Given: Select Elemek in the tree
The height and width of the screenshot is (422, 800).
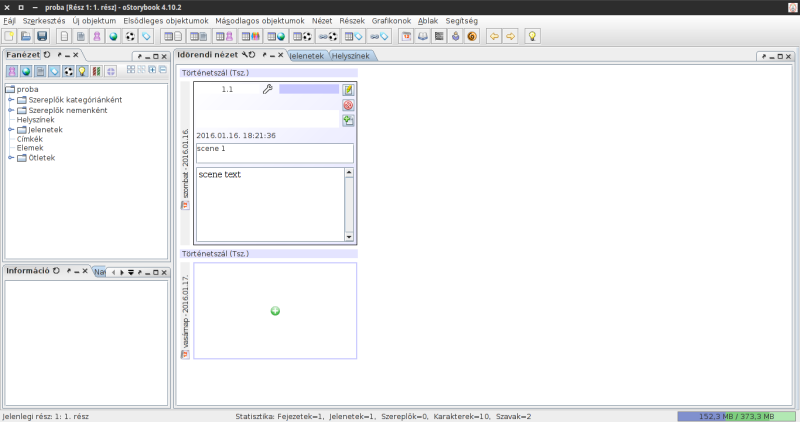Looking at the screenshot, I should [x=30, y=148].
